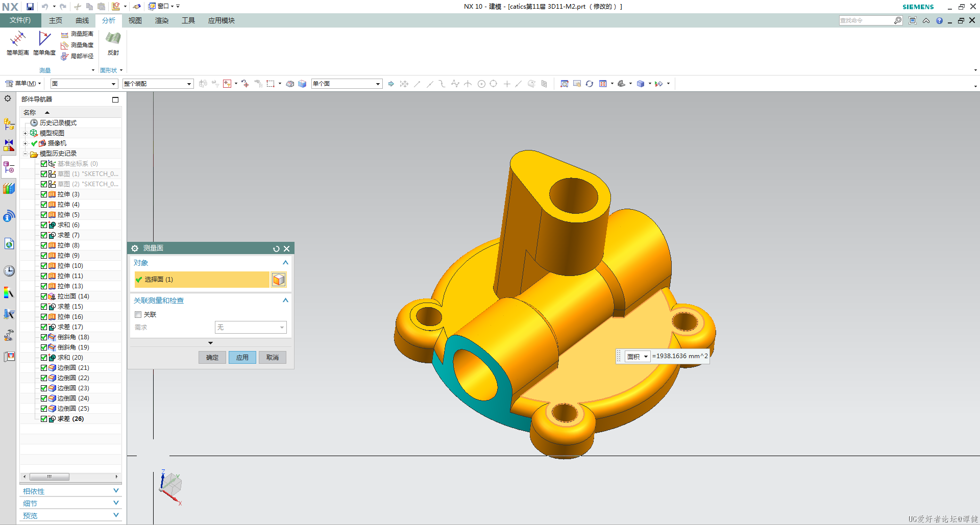This screenshot has height=525, width=980.
Task: Select the 测量距离 command
Action: pyautogui.click(x=77, y=34)
